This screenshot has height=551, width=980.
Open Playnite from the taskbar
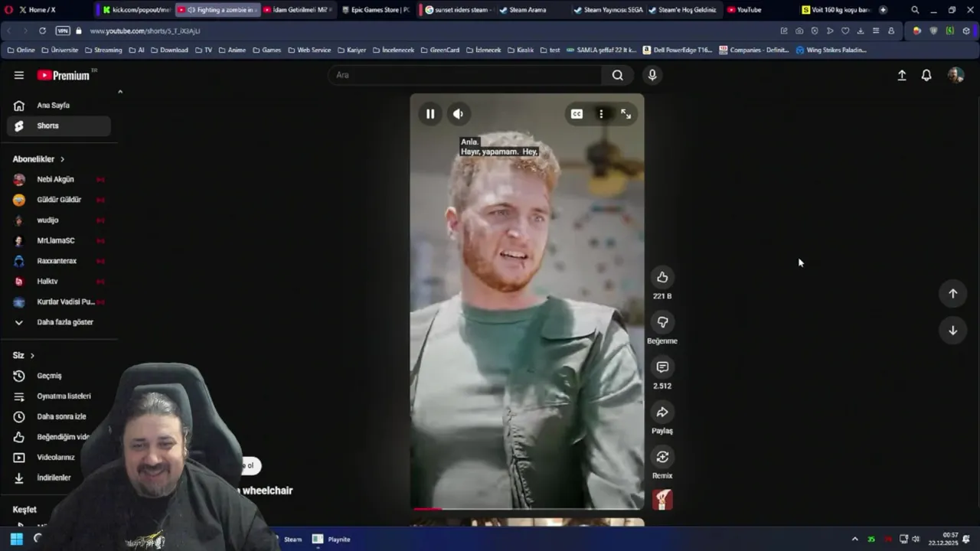tap(331, 540)
